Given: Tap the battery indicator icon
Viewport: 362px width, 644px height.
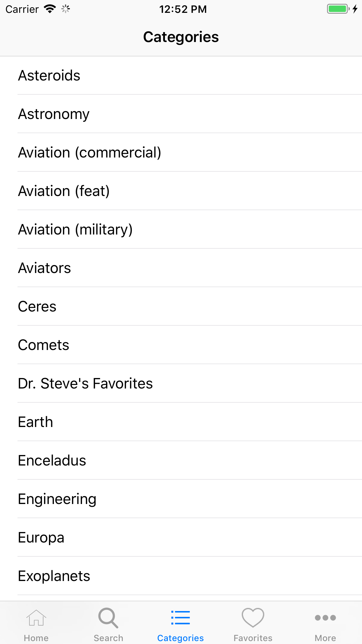Looking at the screenshot, I should tap(338, 9).
